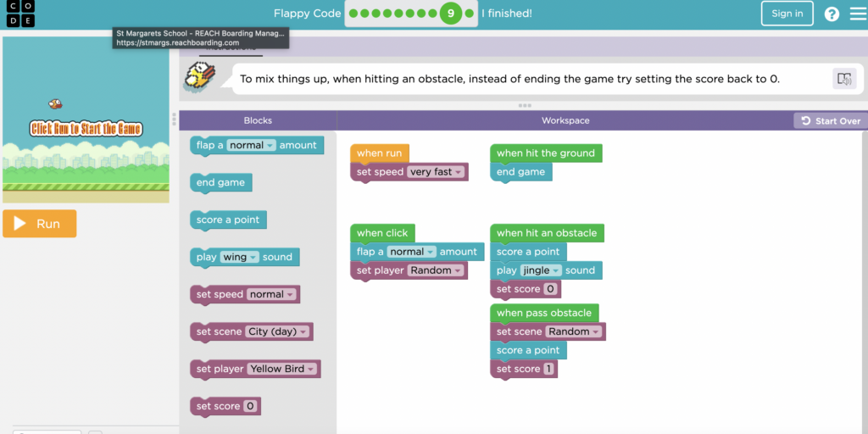Select the end game block in palette
Image resolution: width=868 pixels, height=434 pixels.
pyautogui.click(x=220, y=183)
